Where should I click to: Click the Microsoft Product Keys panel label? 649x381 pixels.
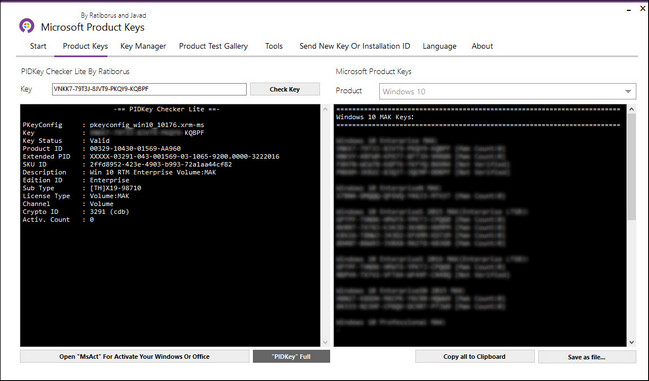[373, 71]
